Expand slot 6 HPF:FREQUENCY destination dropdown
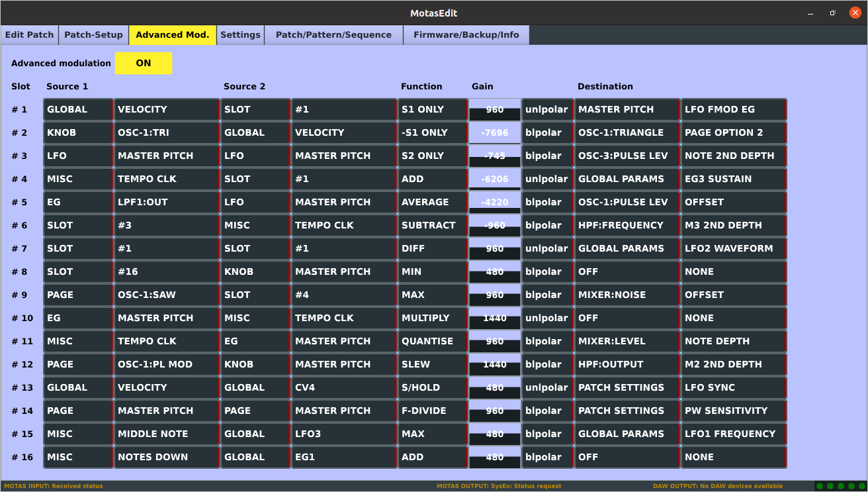Viewport: 868px width, 492px height. (x=627, y=226)
